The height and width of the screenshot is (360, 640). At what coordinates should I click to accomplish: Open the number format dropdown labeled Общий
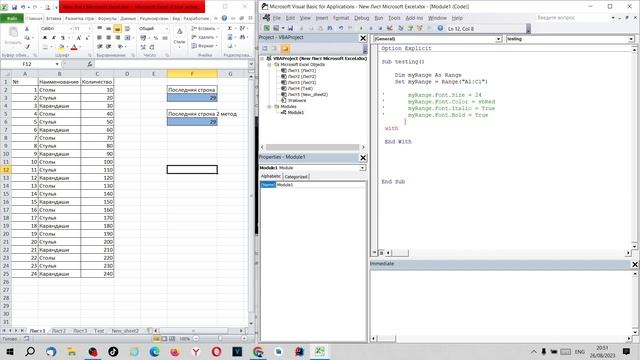[x=166, y=29]
